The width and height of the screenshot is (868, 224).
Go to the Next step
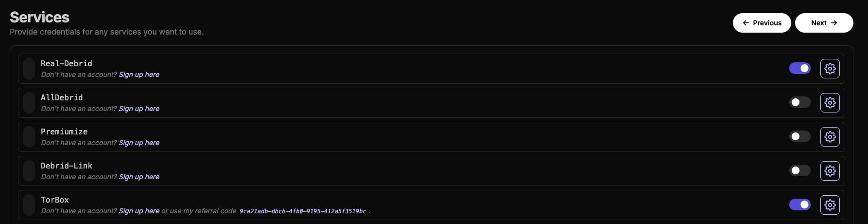click(824, 23)
